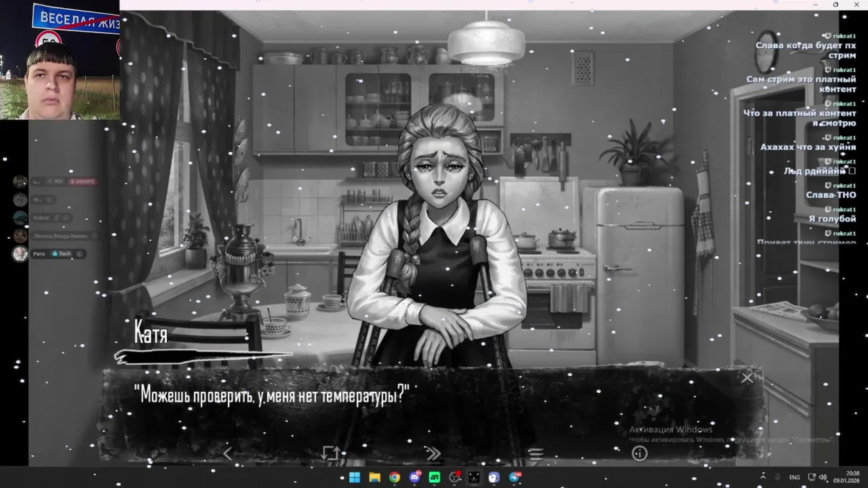The height and width of the screenshot is (488, 868).
Task: Launch Google Chrome from the taskbar
Action: click(x=395, y=477)
